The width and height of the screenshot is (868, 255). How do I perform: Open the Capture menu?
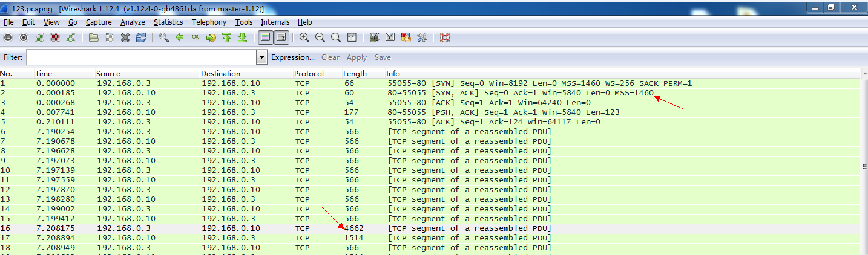pyautogui.click(x=99, y=22)
